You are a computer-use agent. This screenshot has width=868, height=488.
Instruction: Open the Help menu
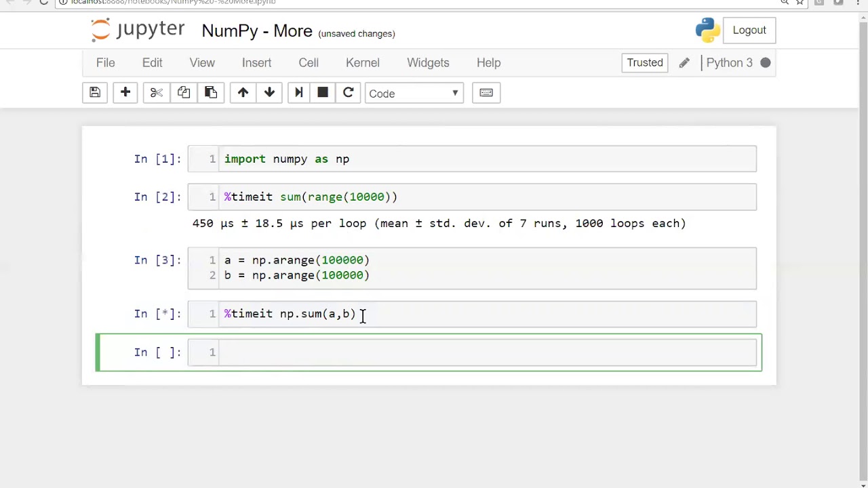coord(488,63)
